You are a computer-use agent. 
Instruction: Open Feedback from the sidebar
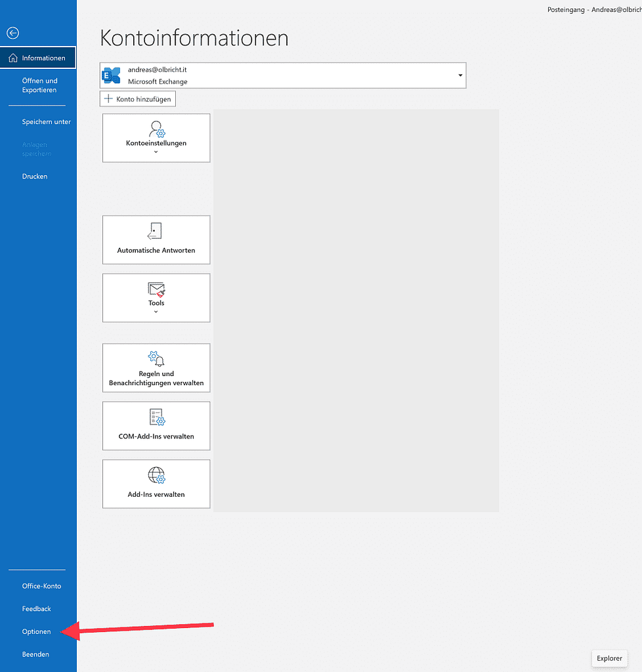pos(36,608)
